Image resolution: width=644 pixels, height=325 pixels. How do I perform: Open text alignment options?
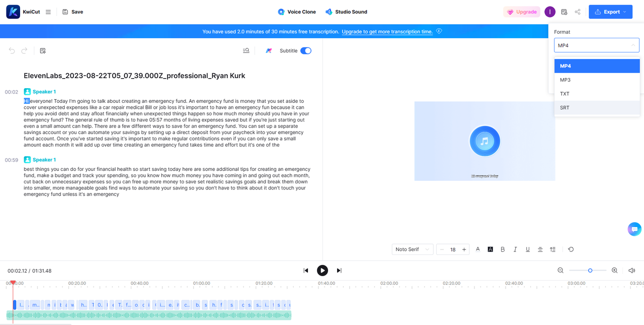click(x=540, y=249)
